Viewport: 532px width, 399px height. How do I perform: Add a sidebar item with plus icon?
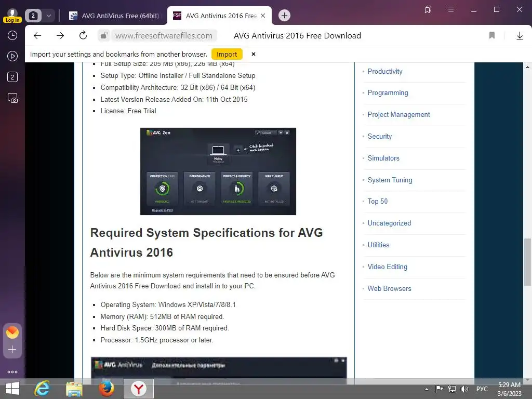click(x=12, y=350)
